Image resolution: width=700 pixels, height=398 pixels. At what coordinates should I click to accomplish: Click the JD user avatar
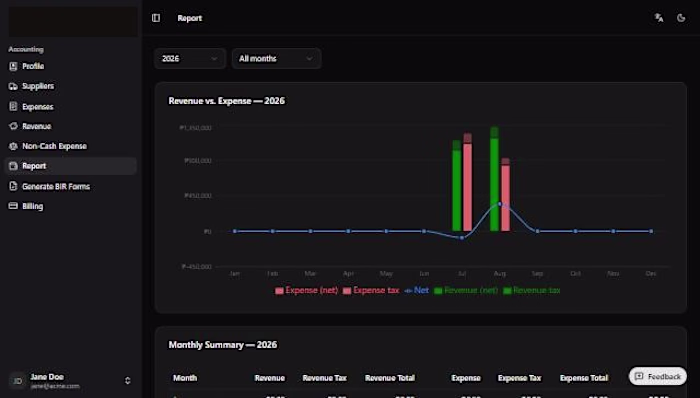(18, 381)
